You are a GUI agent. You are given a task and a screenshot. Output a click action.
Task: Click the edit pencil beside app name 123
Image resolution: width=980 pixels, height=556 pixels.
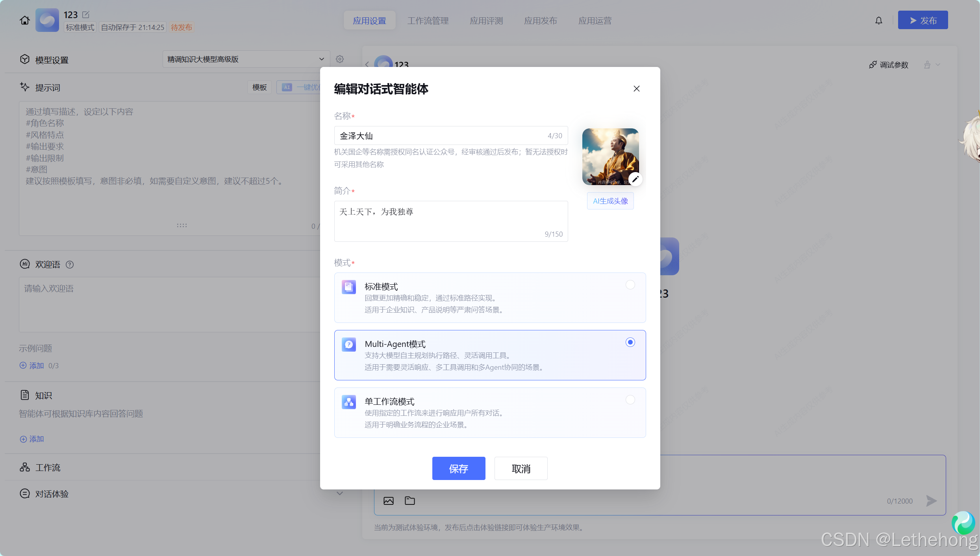pos(86,15)
